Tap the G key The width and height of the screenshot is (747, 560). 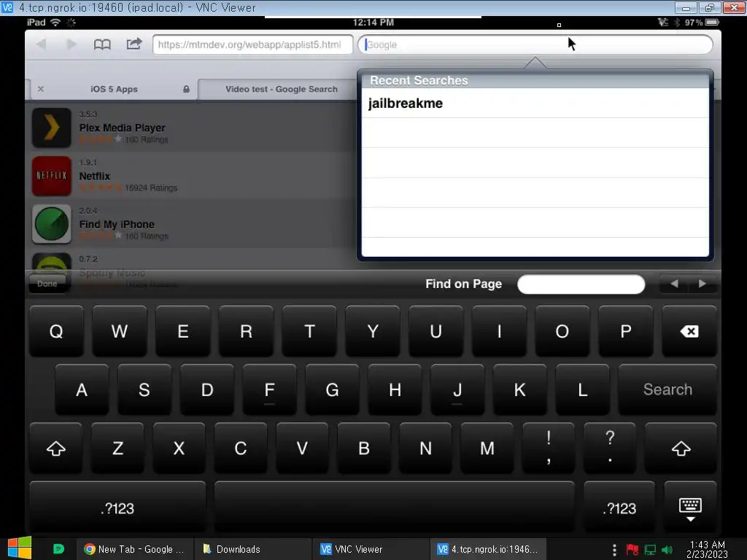[333, 390]
